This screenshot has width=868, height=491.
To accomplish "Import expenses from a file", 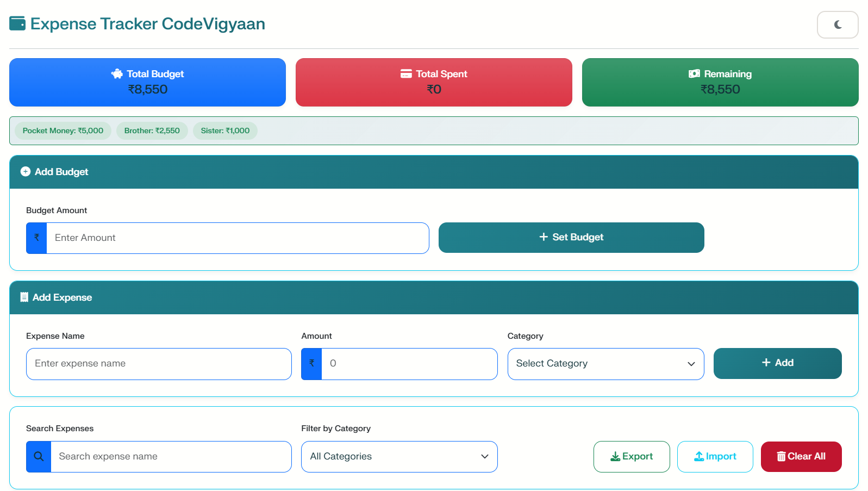I will [715, 457].
